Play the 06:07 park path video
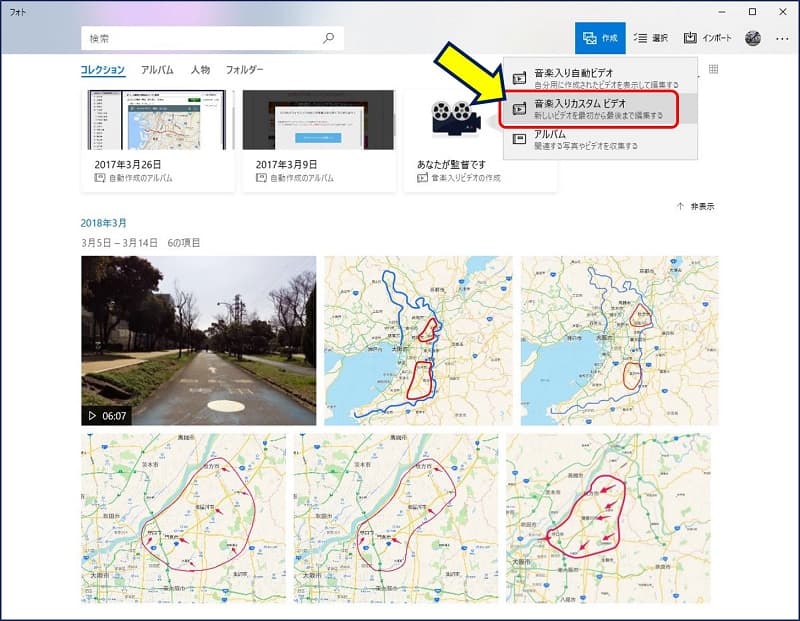Viewport: 800px width, 621px height. [198, 340]
